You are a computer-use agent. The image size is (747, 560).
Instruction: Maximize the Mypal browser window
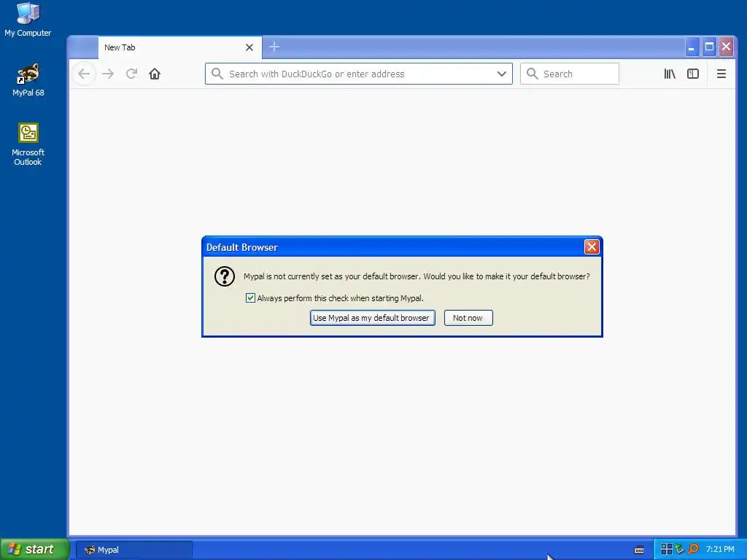[709, 47]
